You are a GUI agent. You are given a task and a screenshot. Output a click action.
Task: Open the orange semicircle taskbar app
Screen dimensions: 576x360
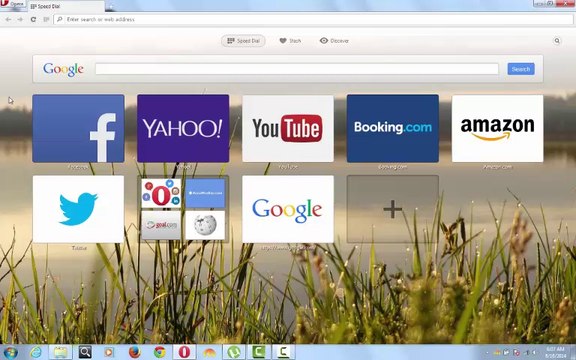tap(209, 352)
